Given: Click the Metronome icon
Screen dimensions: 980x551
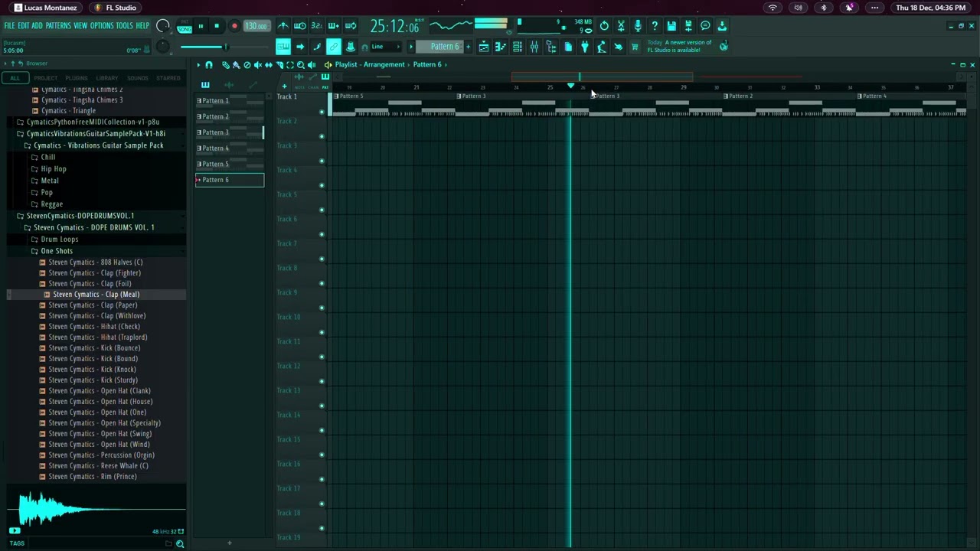Looking at the screenshot, I should [x=283, y=26].
